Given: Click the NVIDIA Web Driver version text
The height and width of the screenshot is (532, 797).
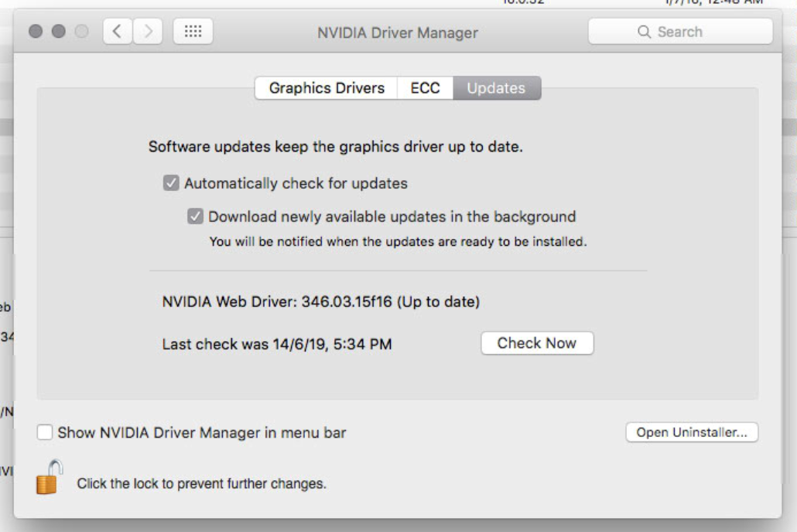Looking at the screenshot, I should pyautogui.click(x=320, y=302).
